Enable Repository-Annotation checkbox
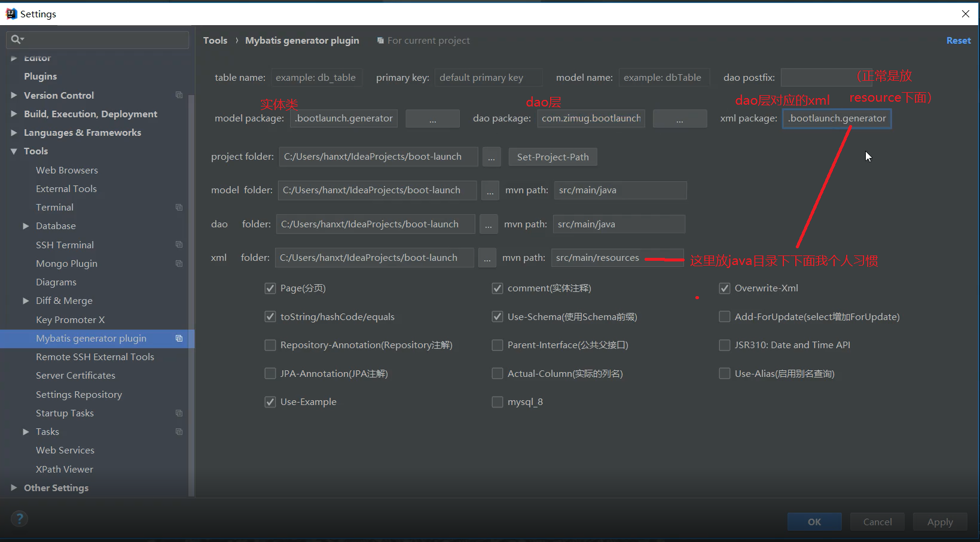This screenshot has height=542, width=980. coord(270,345)
